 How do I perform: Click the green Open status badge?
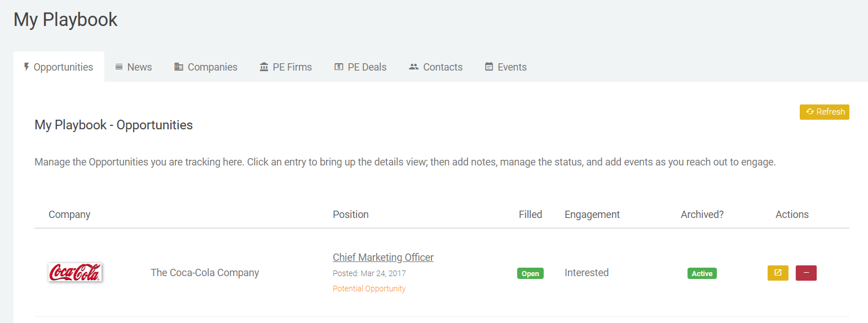click(x=530, y=273)
